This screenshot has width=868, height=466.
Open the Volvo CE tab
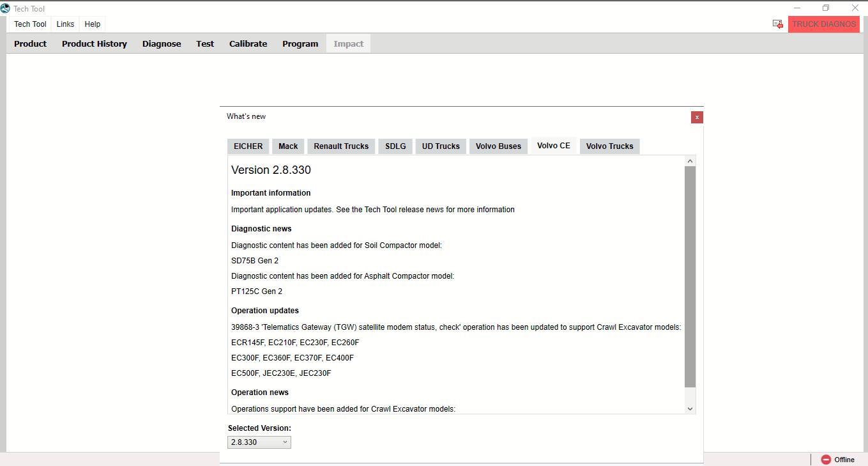coord(554,146)
